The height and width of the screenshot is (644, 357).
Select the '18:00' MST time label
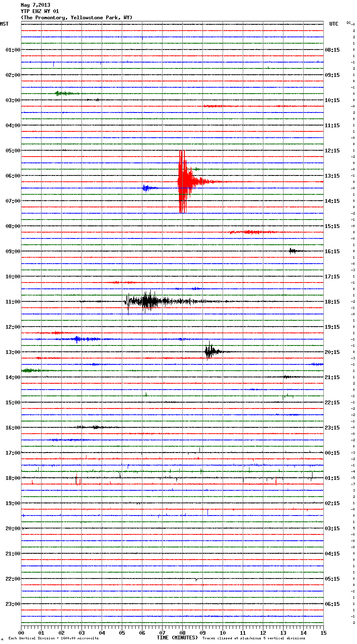(13, 478)
